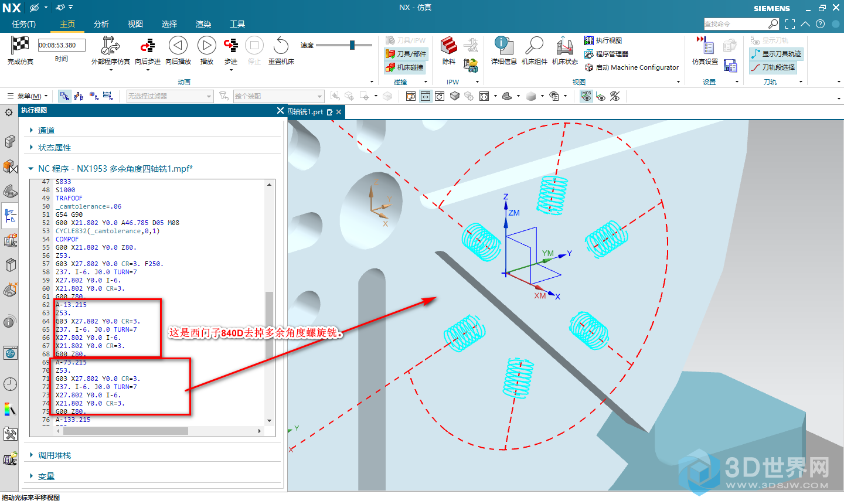
Task: Open resource bar settings gear icon
Action: tap(9, 113)
